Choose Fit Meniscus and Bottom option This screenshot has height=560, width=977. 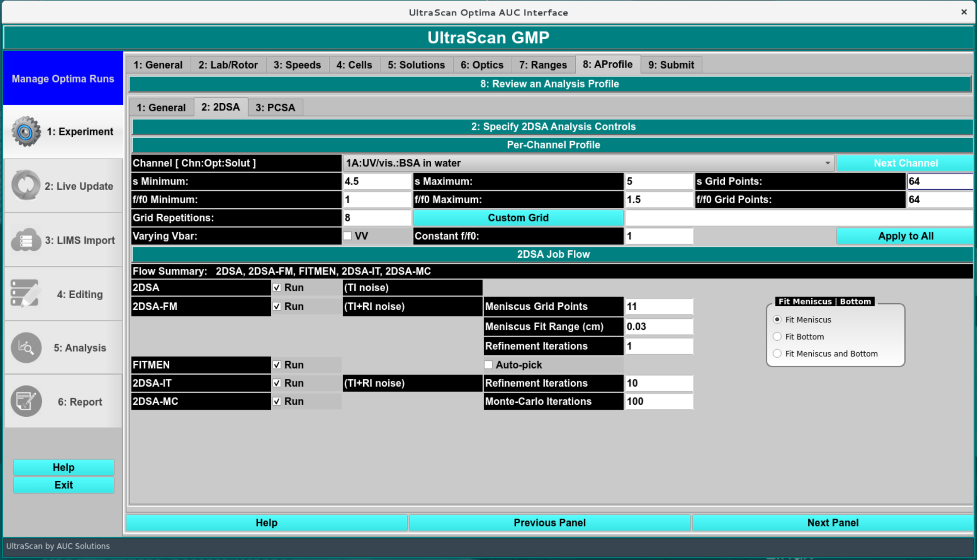777,353
